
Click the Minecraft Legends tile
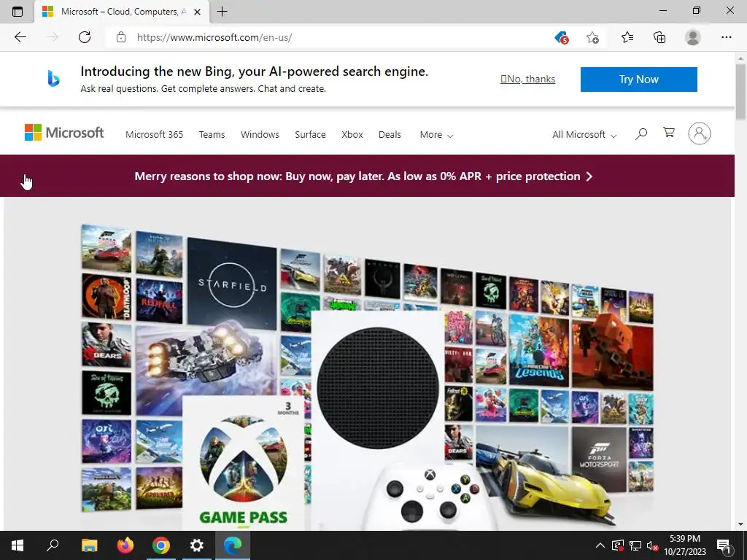tap(539, 349)
